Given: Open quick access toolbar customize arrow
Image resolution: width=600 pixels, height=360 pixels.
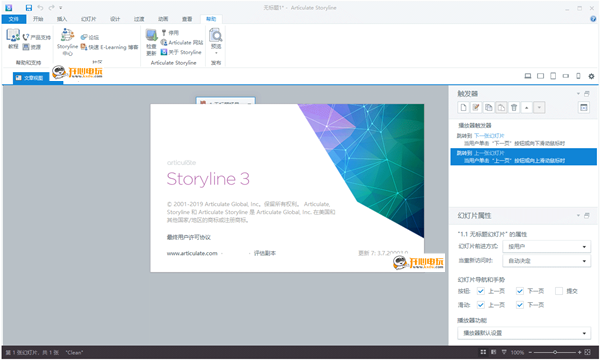Looking at the screenshot, I should point(60,8).
